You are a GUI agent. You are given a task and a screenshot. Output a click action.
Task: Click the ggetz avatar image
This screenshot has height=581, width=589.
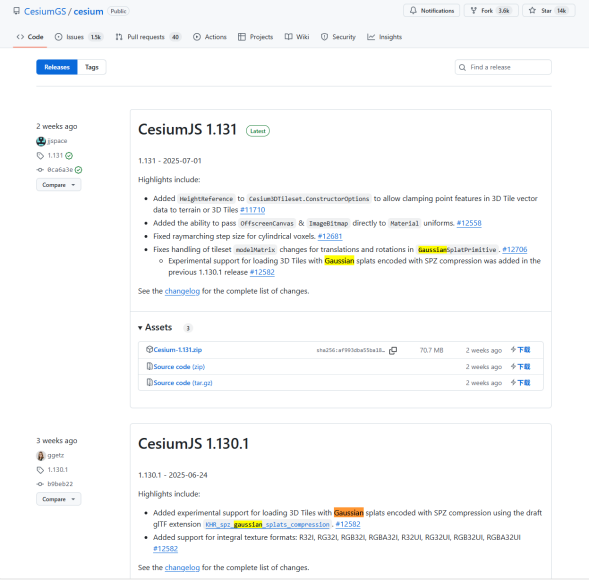(41, 456)
